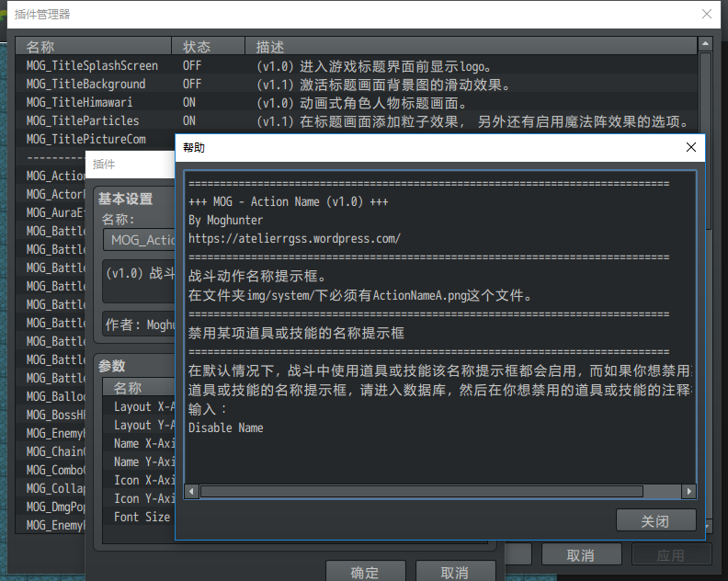Click the Icon X-Axi parameter row
This screenshot has width=728, height=581.
(139, 480)
